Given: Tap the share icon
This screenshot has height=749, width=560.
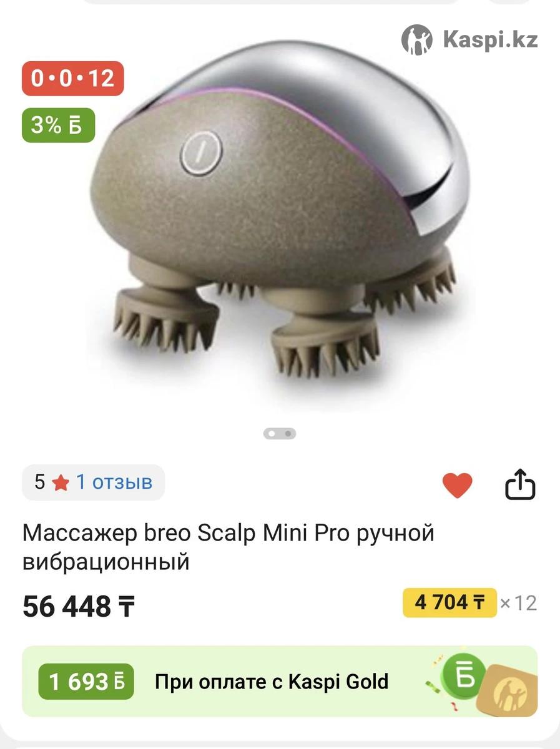Looking at the screenshot, I should click(520, 485).
